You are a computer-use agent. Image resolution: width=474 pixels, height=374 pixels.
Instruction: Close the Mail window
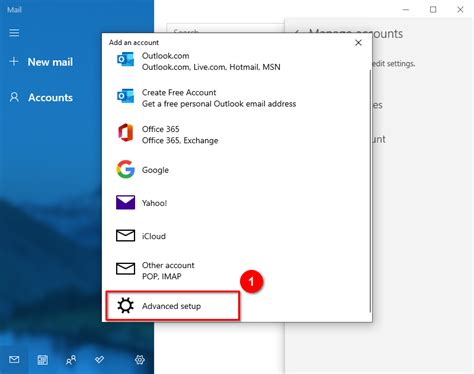click(x=460, y=10)
